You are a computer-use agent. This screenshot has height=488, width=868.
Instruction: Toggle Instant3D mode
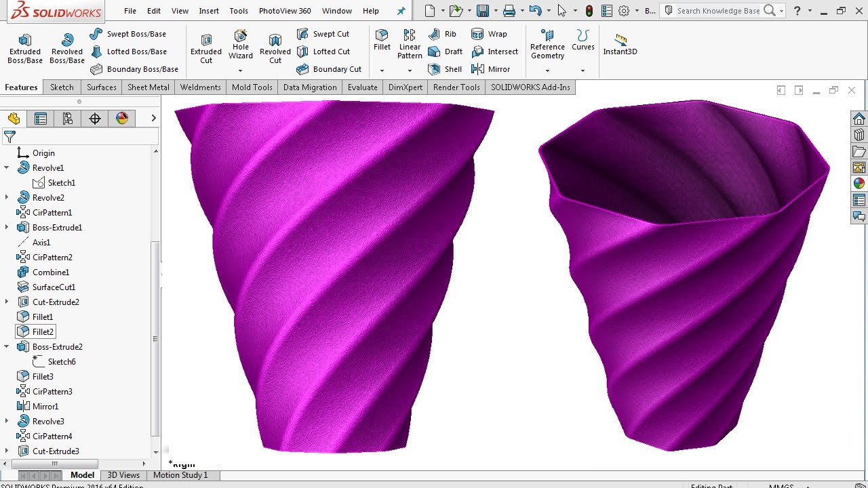click(620, 45)
